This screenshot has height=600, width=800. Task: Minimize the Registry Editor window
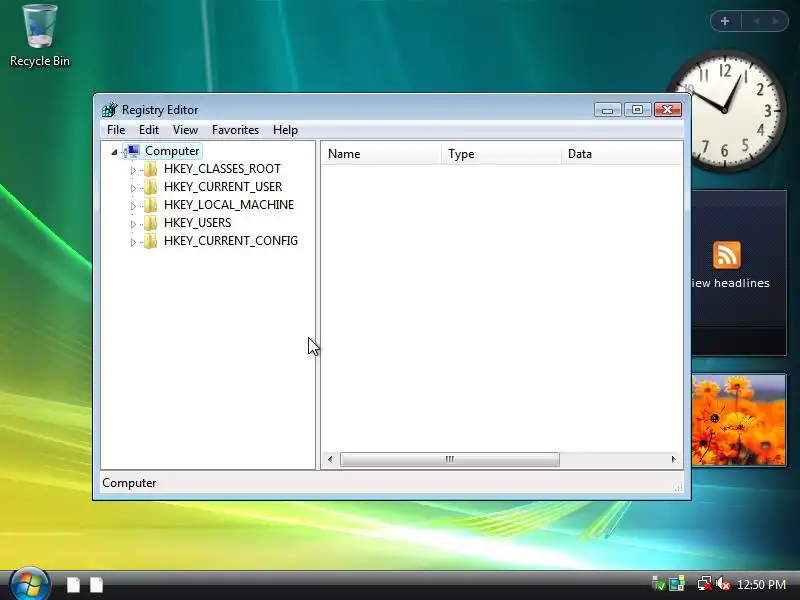point(607,110)
